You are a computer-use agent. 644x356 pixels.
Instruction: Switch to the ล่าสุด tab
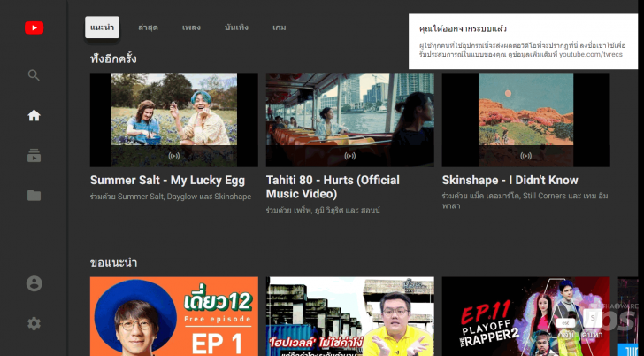tap(148, 27)
